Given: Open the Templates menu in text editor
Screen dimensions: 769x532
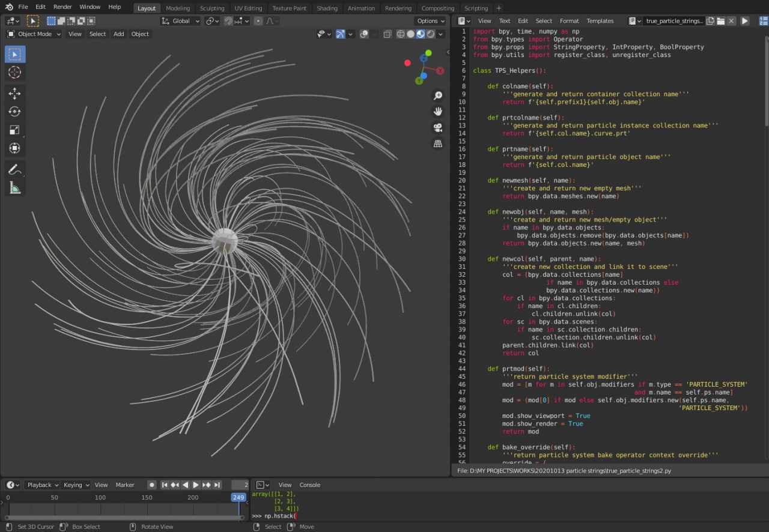Looking at the screenshot, I should pyautogui.click(x=600, y=21).
